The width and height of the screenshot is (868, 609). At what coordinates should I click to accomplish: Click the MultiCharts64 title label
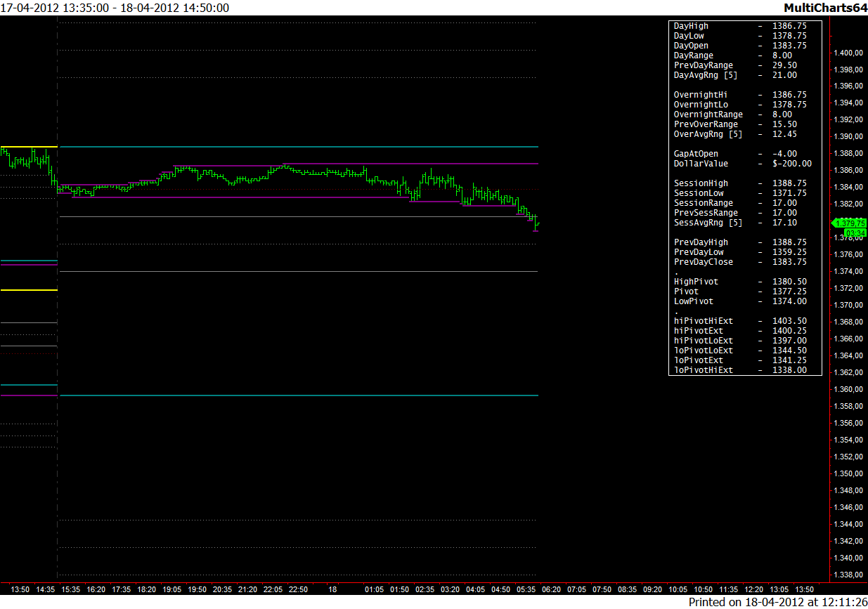[x=825, y=8]
